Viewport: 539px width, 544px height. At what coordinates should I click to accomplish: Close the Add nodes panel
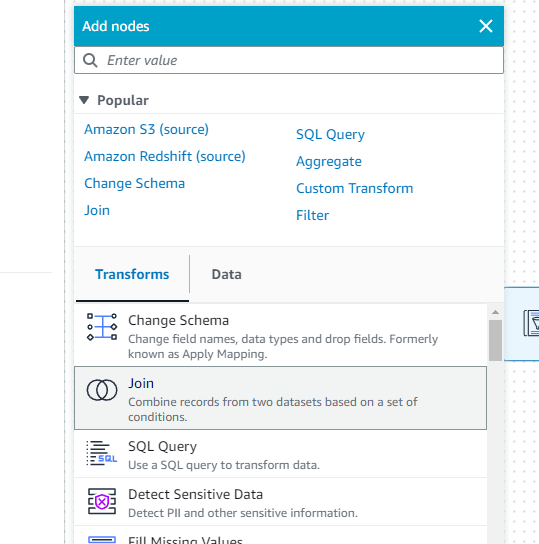486,26
